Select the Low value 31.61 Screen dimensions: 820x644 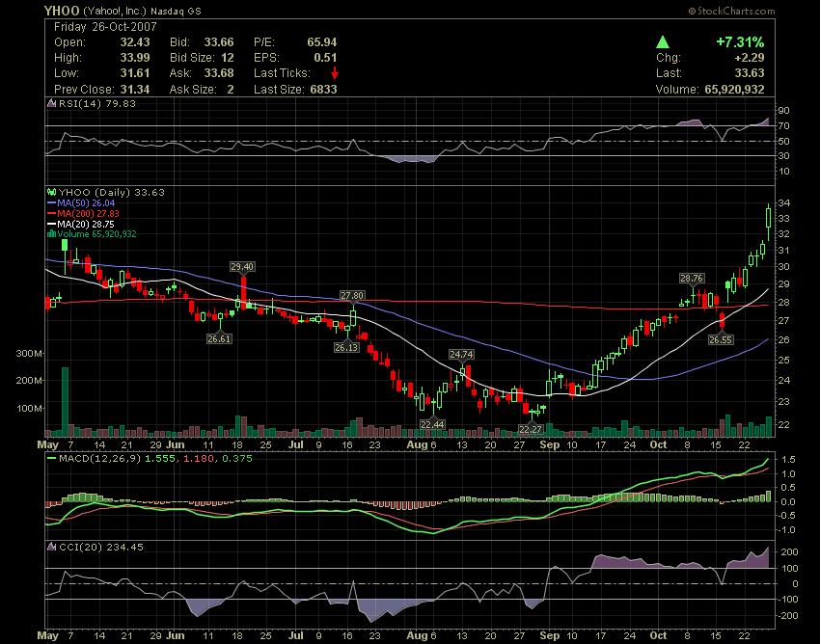pyautogui.click(x=135, y=73)
